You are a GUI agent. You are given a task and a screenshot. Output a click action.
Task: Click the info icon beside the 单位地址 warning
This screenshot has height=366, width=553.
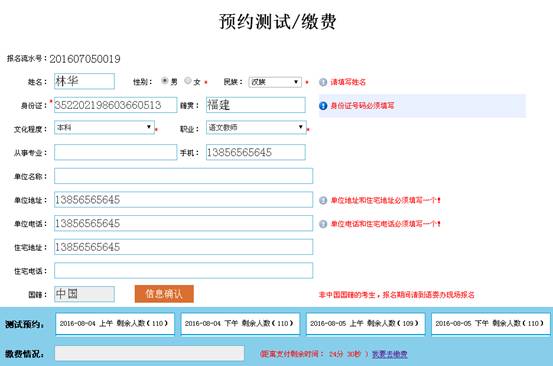323,200
